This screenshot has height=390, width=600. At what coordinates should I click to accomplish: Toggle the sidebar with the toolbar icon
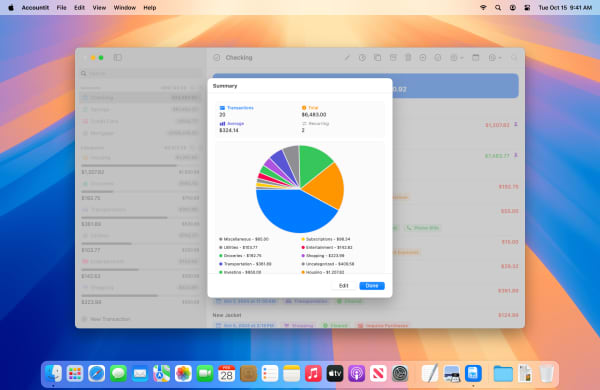tap(117, 58)
